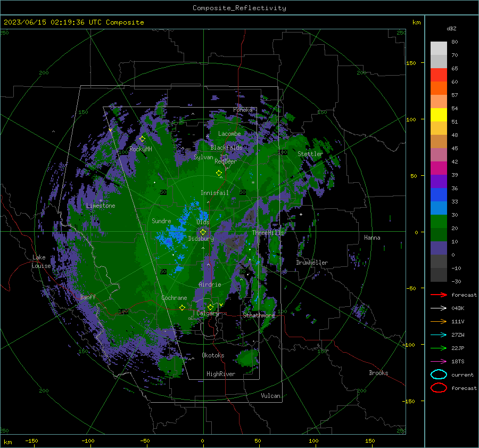Click the grey echo patch west of ThreeHills
This screenshot has height=448, width=479.
(x=236, y=242)
